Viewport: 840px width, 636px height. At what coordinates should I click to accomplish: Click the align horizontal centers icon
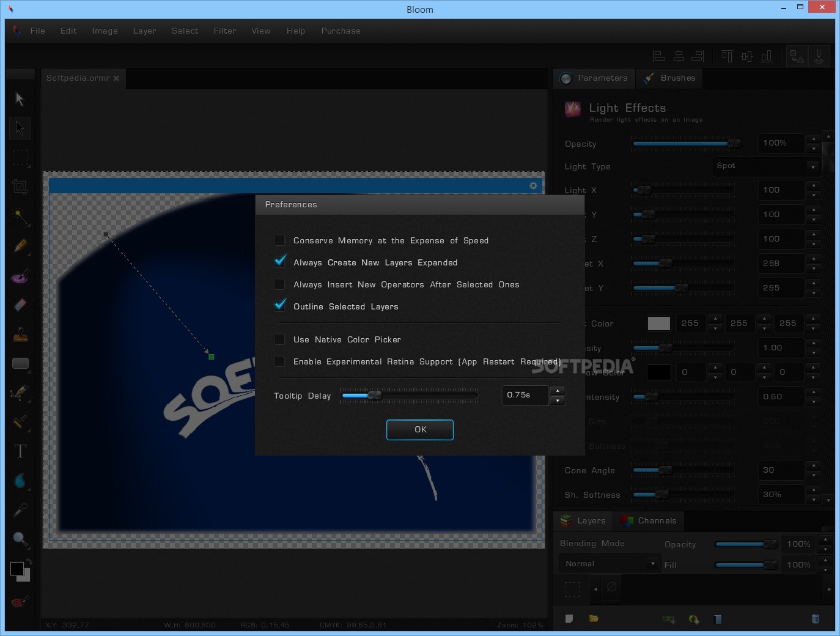click(679, 56)
